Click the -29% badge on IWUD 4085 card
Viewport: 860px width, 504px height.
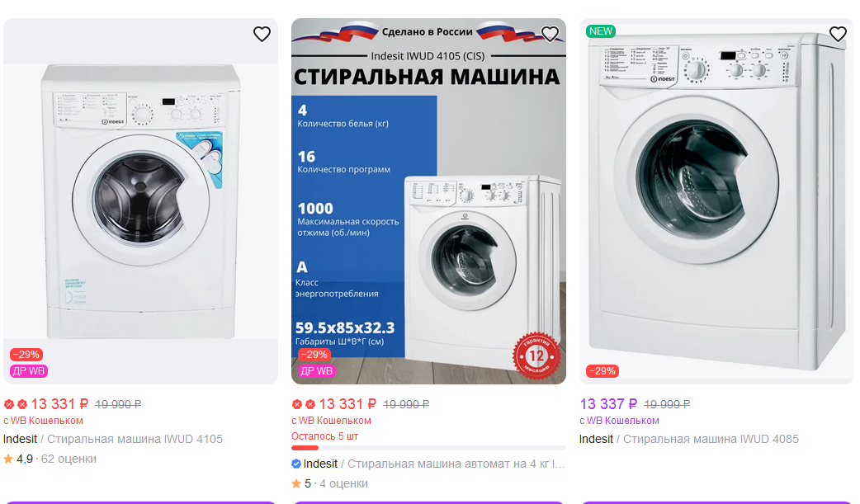tap(602, 371)
